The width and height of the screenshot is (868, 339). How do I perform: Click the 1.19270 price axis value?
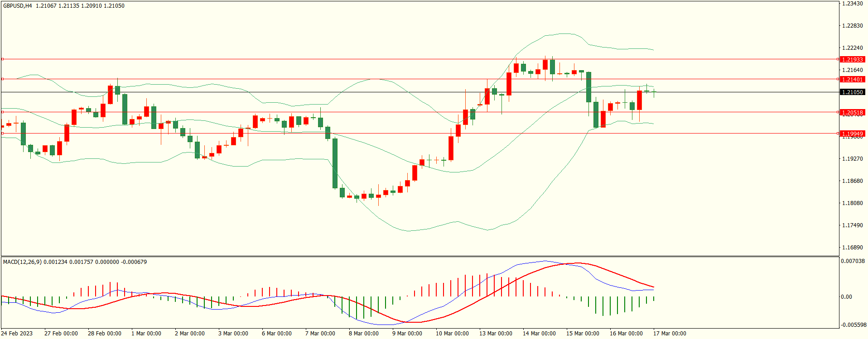tap(852, 159)
